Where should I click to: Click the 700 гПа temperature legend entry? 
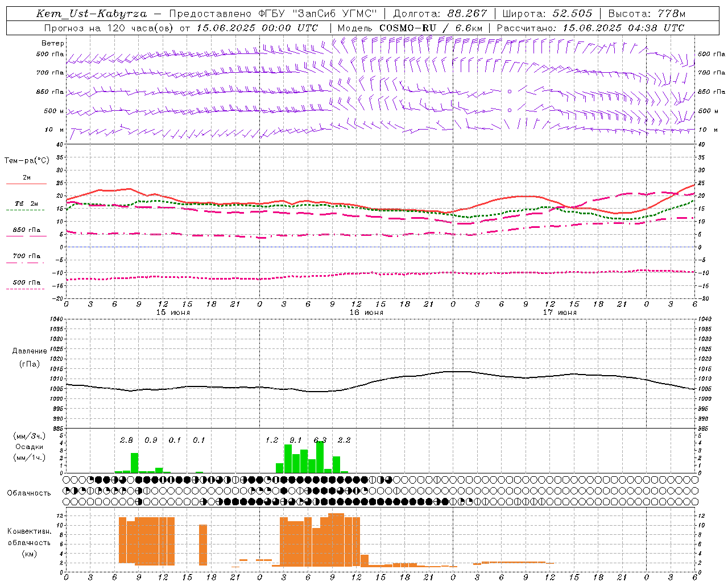tap(26, 256)
